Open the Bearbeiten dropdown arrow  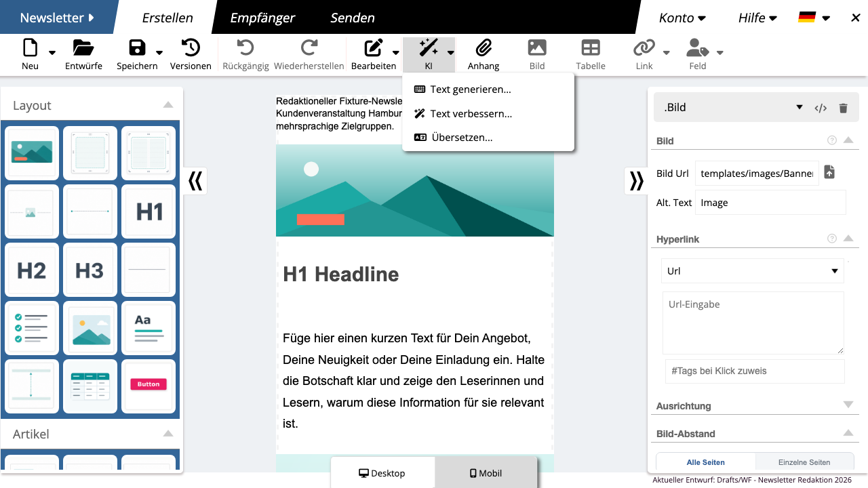pos(395,52)
